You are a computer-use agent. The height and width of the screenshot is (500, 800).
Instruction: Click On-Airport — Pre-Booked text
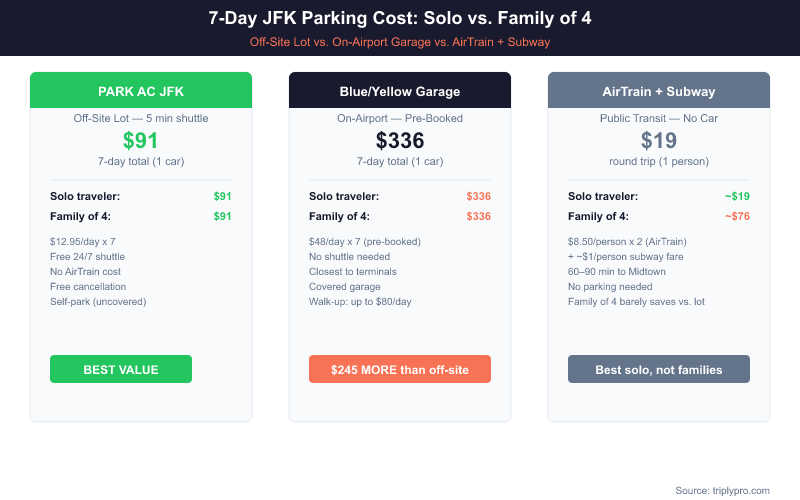tap(400, 118)
